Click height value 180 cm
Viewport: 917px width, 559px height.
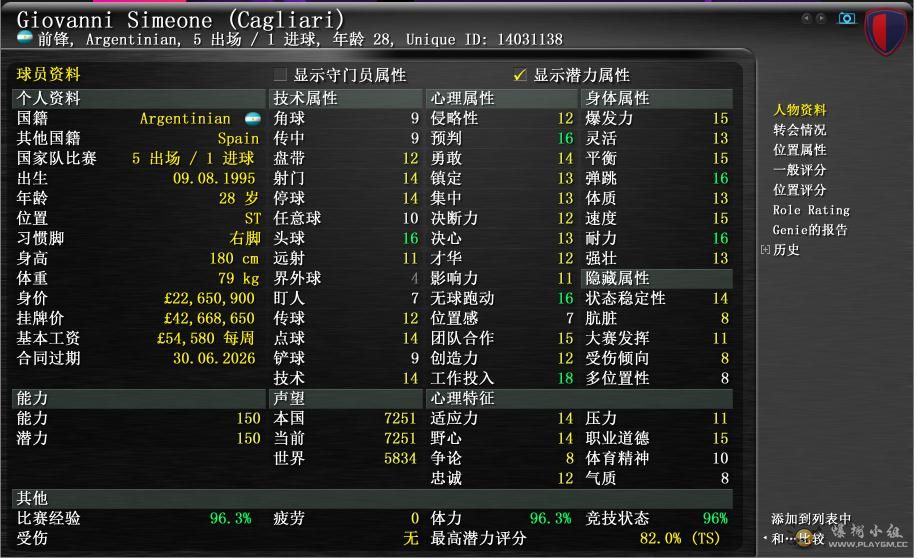(x=234, y=258)
